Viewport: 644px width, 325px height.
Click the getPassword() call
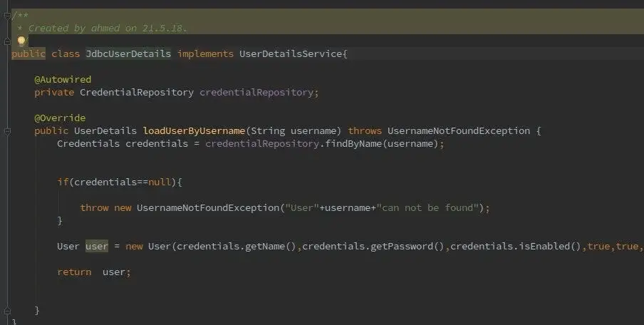click(407, 247)
